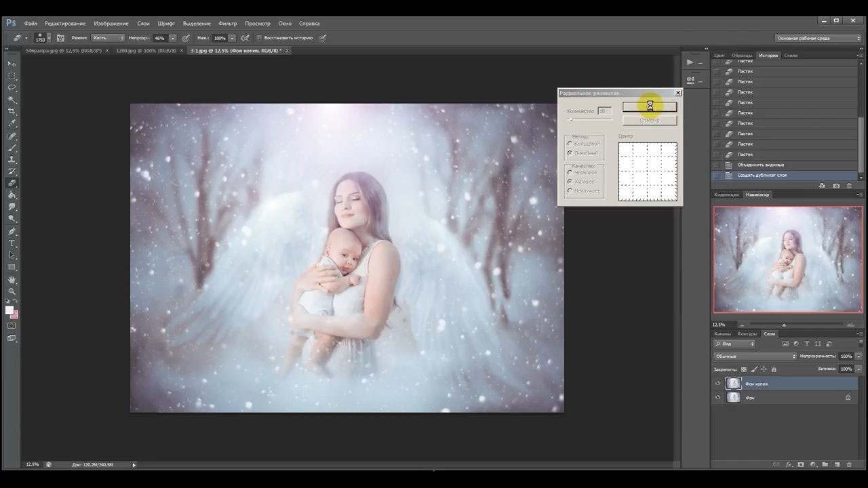The image size is (868, 488).
Task: Click the 'Отмена' button in the blur dialog
Action: tap(650, 121)
